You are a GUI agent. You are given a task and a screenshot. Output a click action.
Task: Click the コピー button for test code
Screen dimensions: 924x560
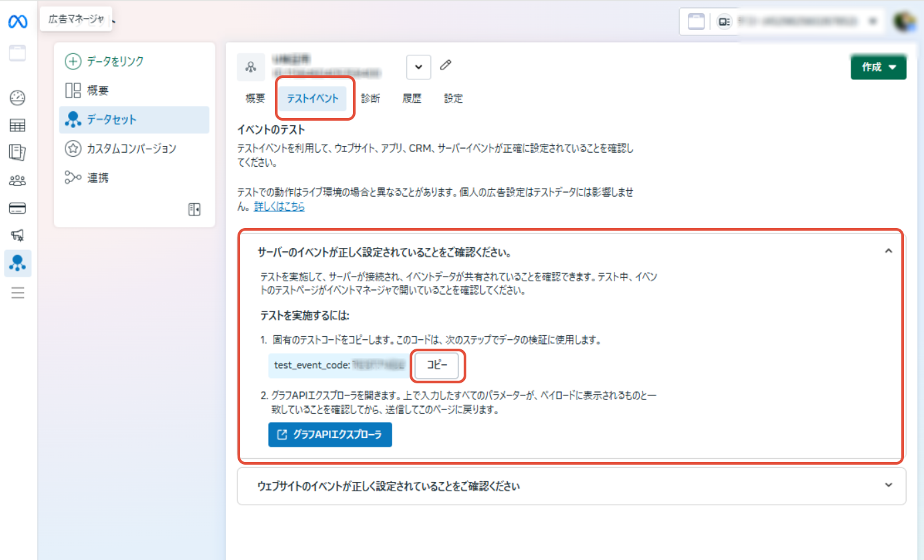[x=437, y=365]
